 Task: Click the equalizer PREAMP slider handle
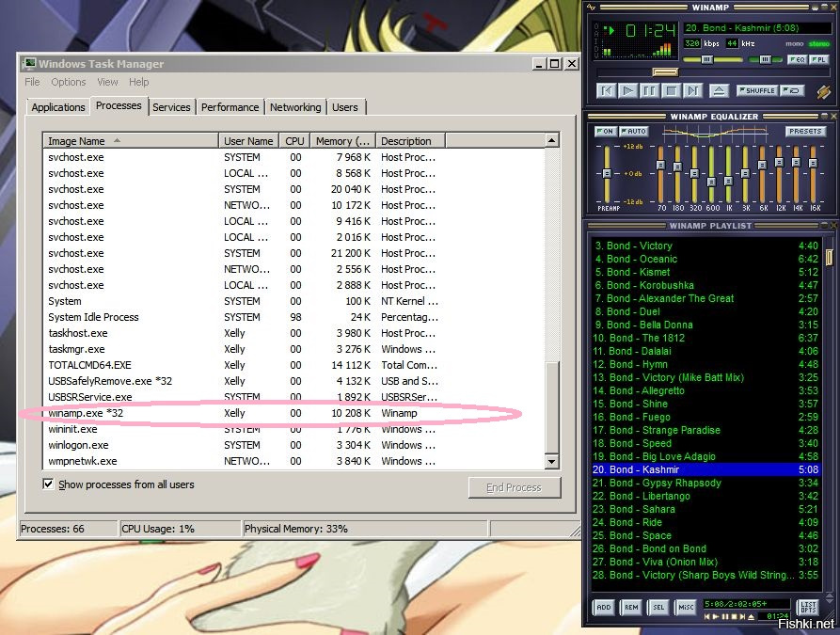pyautogui.click(x=607, y=174)
